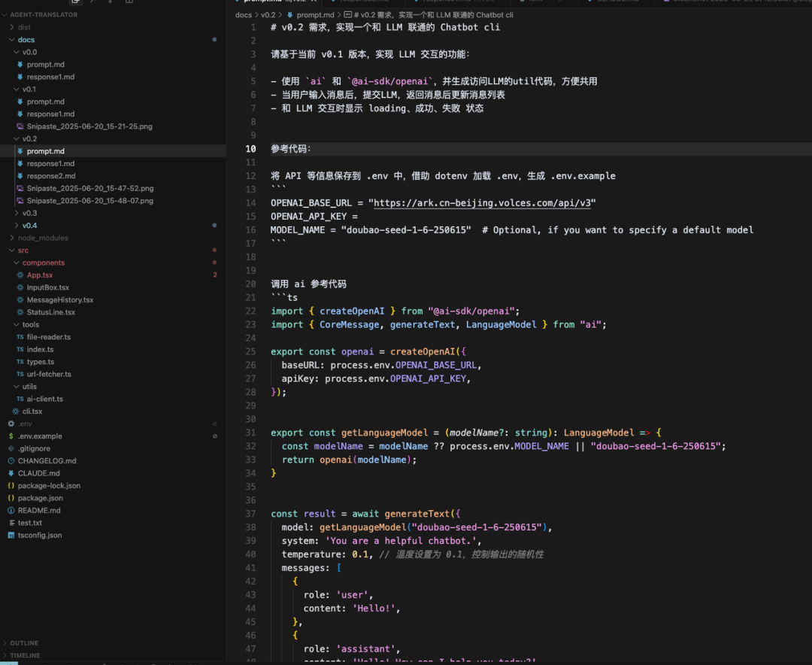Click the docs breadcrumb segment
Screen dimensions: 812x665
[244, 15]
